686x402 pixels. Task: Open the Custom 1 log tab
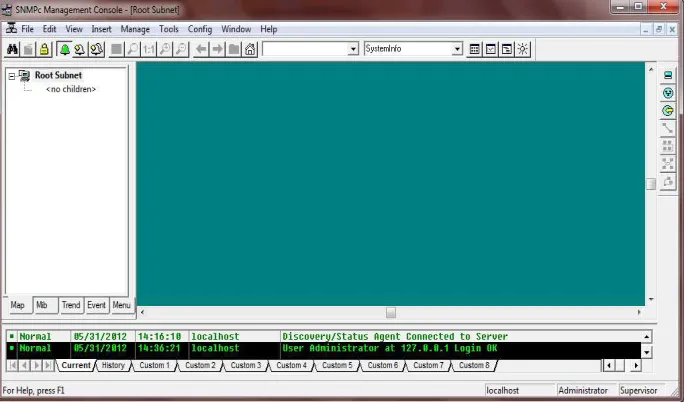154,365
